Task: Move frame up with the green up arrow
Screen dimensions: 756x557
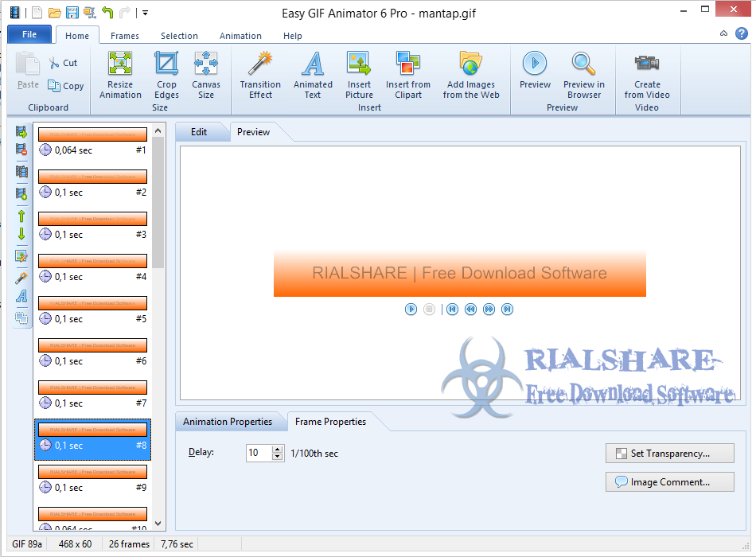Action: point(21,216)
